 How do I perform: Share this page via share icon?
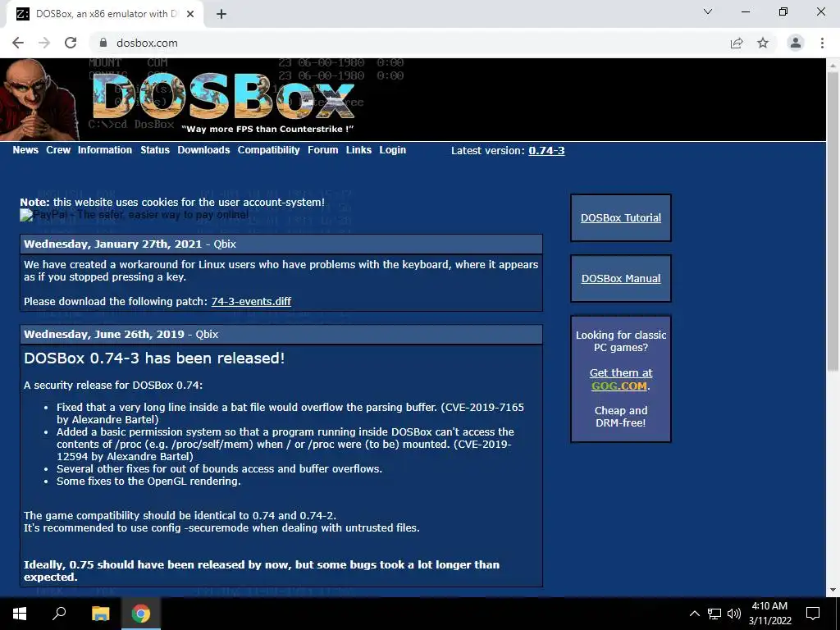[x=737, y=43]
